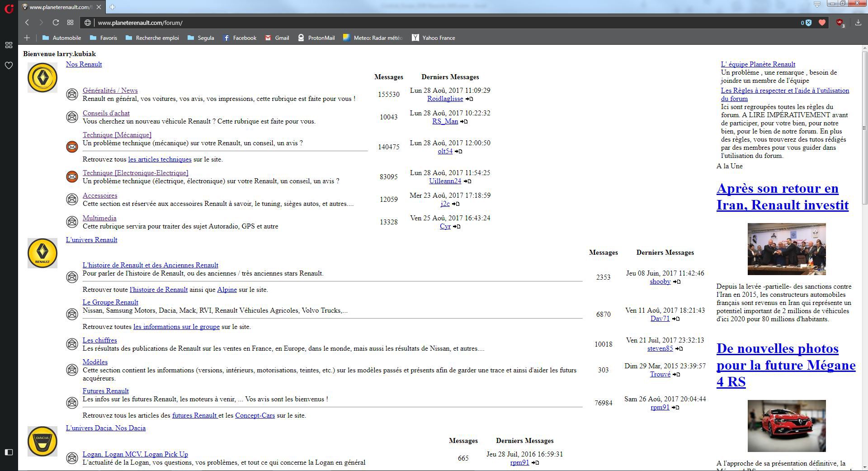
Task: Open Speed Dial grid icon beside reload
Action: pos(70,23)
